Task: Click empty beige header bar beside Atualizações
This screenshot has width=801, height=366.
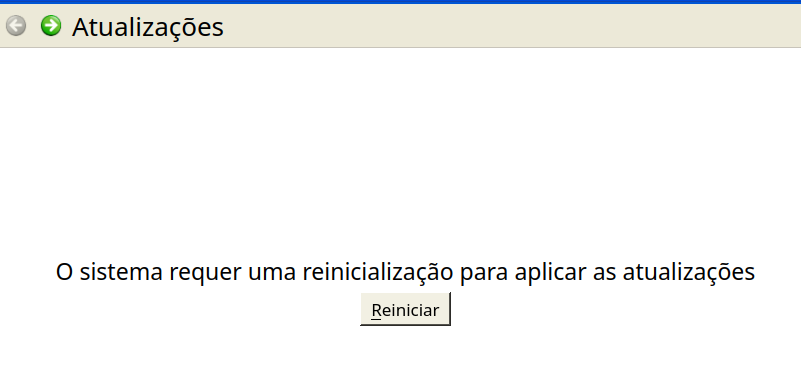Action: [x=511, y=26]
